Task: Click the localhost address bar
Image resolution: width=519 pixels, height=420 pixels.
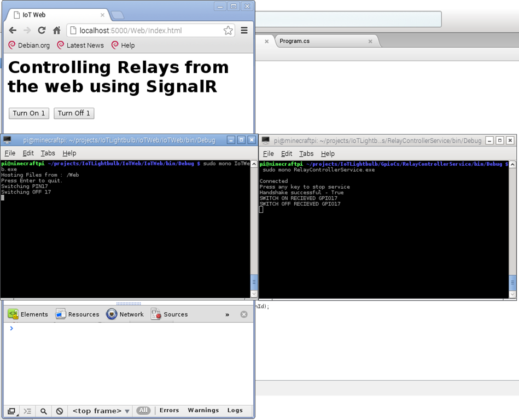Action: point(142,31)
